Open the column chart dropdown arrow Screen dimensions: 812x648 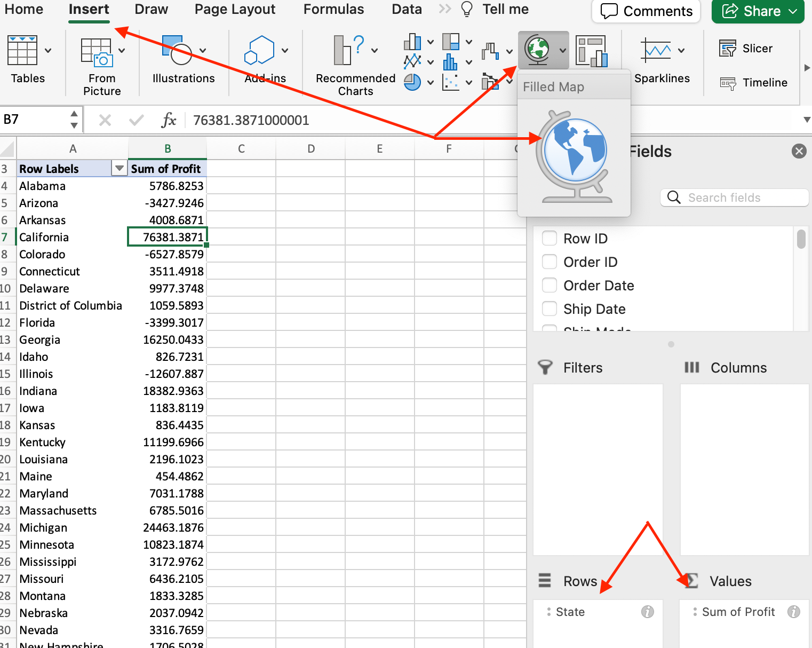(x=431, y=42)
